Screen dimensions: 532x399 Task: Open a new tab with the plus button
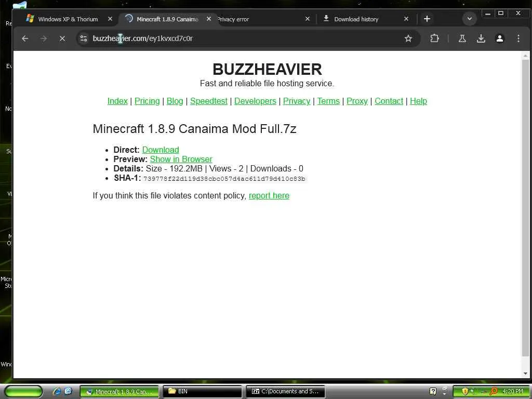coord(427,19)
